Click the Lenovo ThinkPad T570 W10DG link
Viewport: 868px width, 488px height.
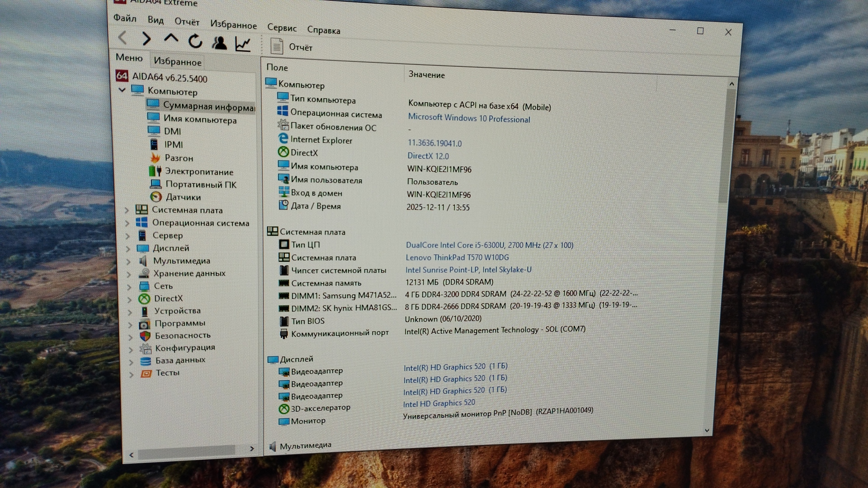tap(457, 258)
